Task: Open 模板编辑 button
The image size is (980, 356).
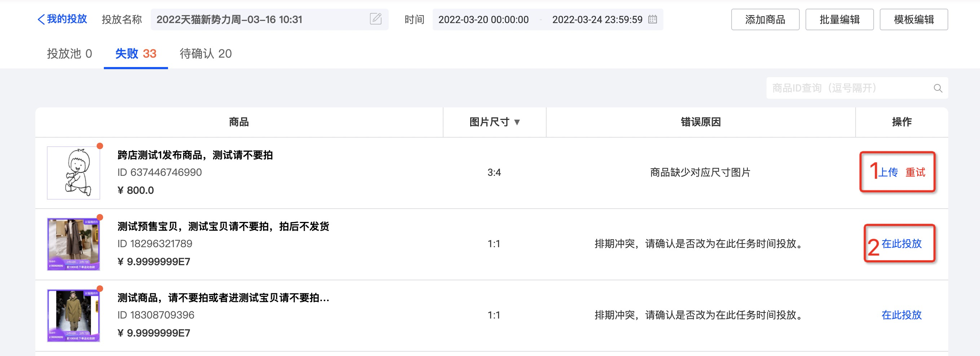Action: click(913, 19)
